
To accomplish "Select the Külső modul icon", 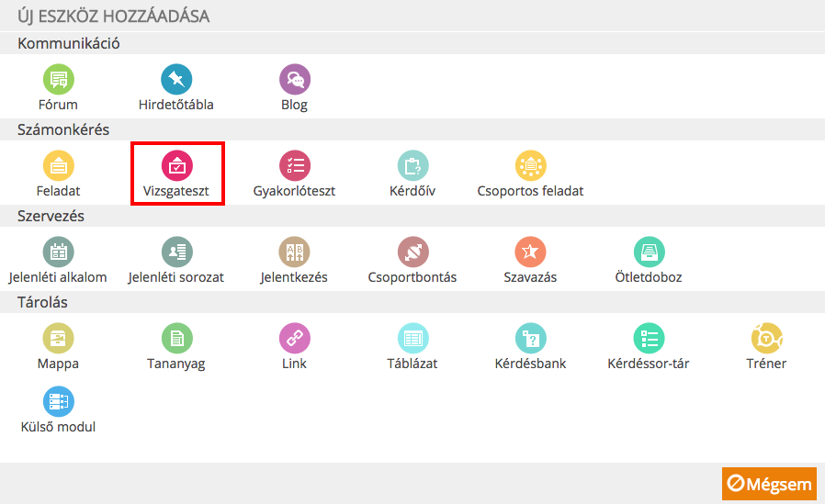I will pos(59,401).
